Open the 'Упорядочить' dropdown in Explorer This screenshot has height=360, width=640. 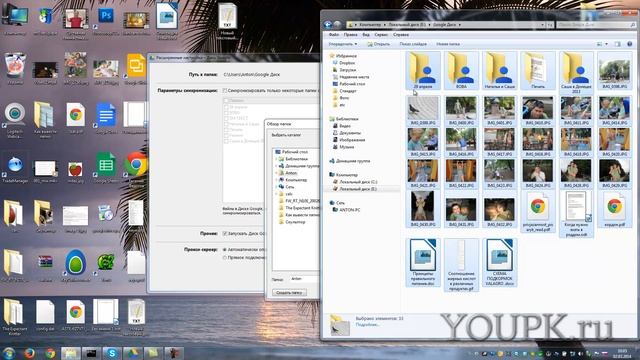[343, 44]
